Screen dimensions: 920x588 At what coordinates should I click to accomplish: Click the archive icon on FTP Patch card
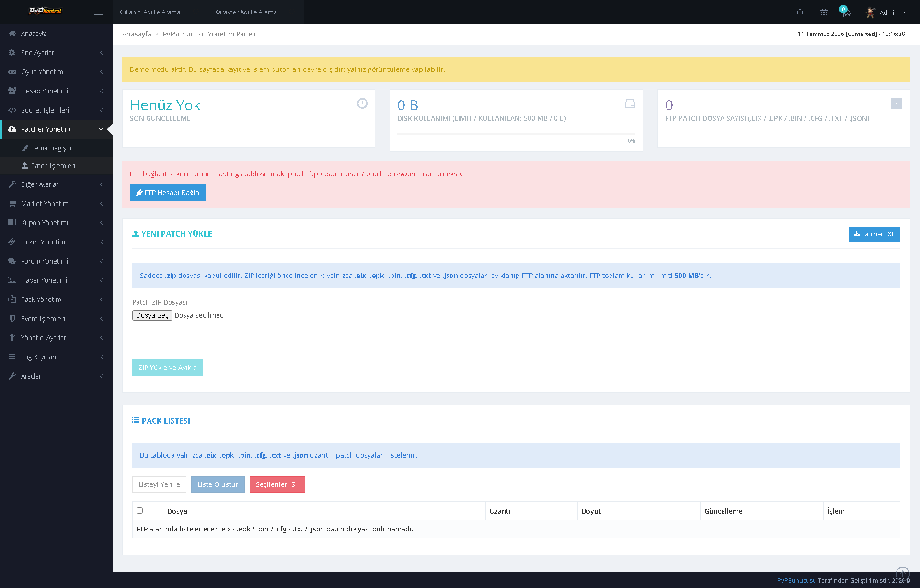pyautogui.click(x=897, y=104)
